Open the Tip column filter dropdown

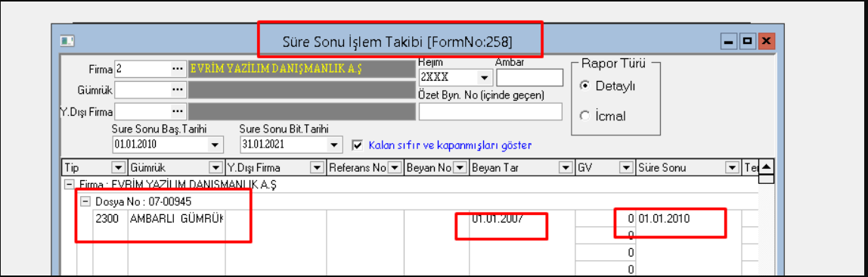[119, 167]
